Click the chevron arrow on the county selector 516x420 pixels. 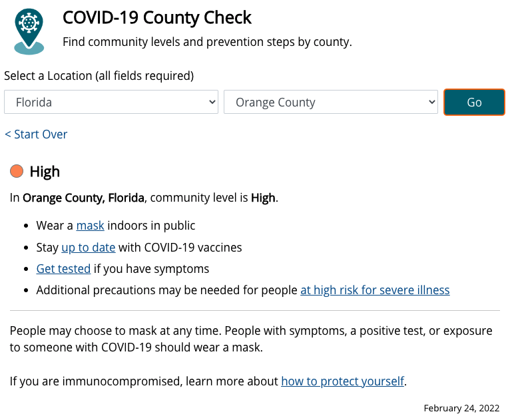(x=430, y=103)
